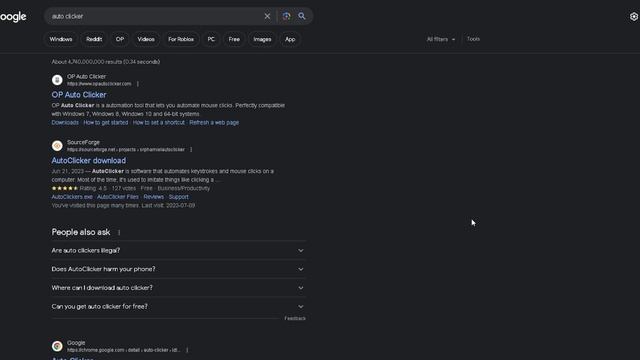Go to the Google logo homepage
640x360 pixels.
tap(13, 17)
